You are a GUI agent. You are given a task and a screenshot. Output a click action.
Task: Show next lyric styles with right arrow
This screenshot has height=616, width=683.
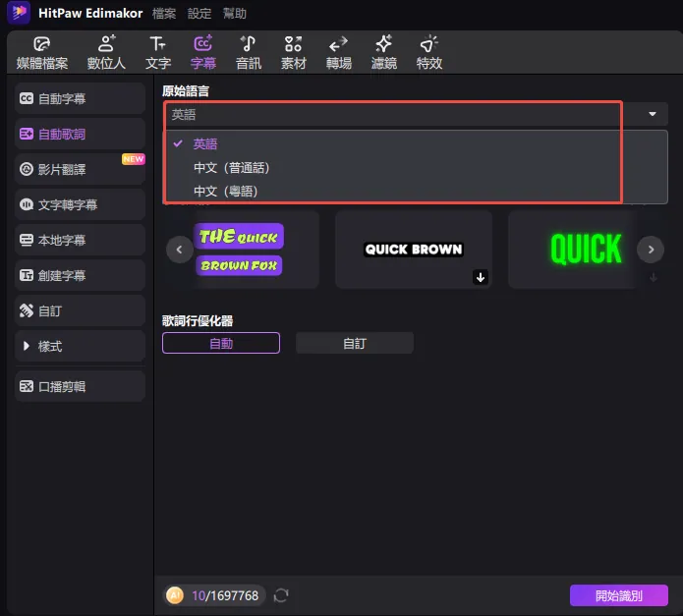coord(651,250)
